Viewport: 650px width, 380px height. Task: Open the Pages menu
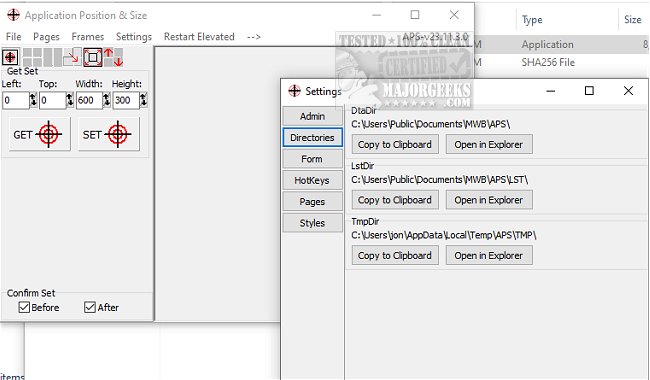click(46, 36)
